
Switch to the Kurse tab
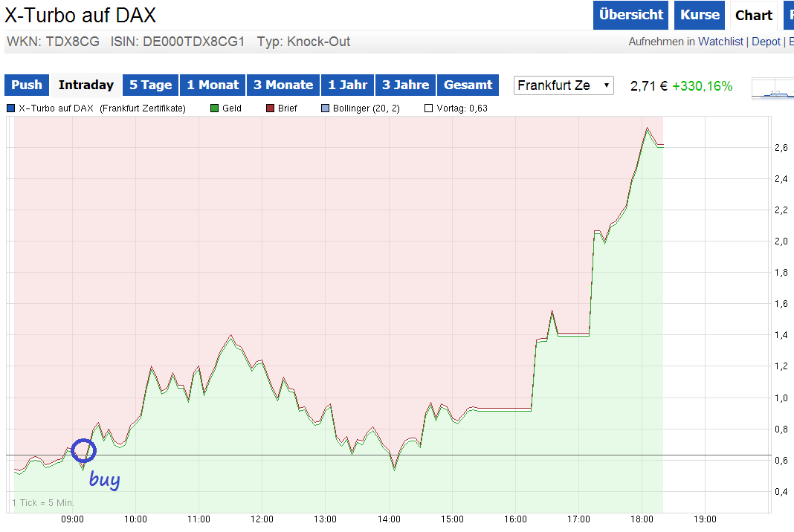point(699,15)
